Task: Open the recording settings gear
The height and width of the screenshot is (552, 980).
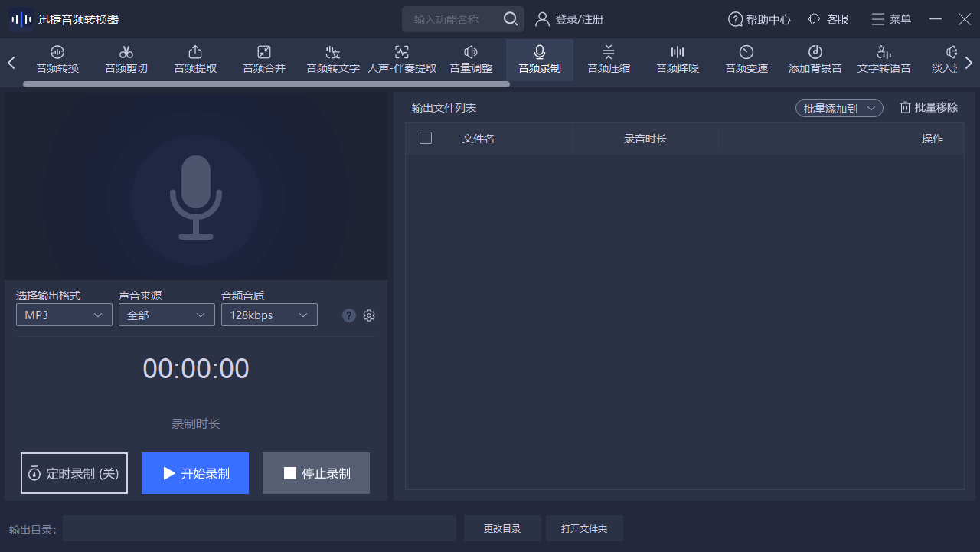Action: 368,315
